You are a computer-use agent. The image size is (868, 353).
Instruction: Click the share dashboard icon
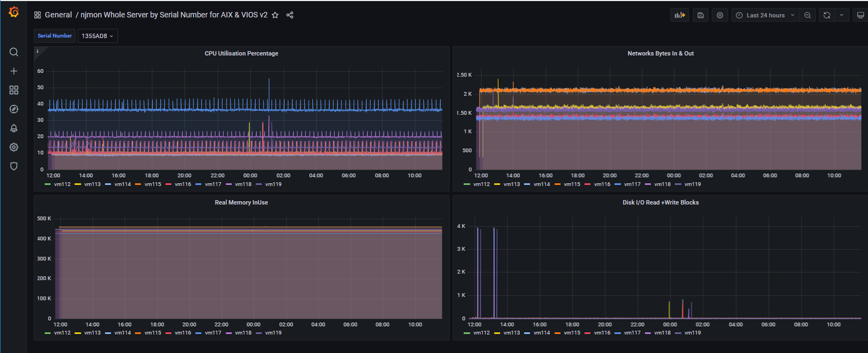tap(290, 15)
